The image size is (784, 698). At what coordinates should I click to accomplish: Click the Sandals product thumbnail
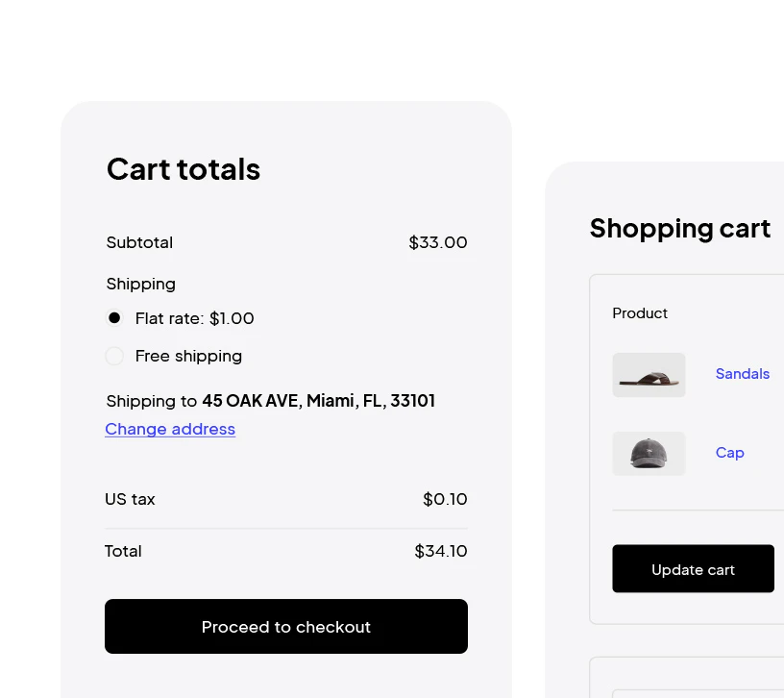point(649,374)
